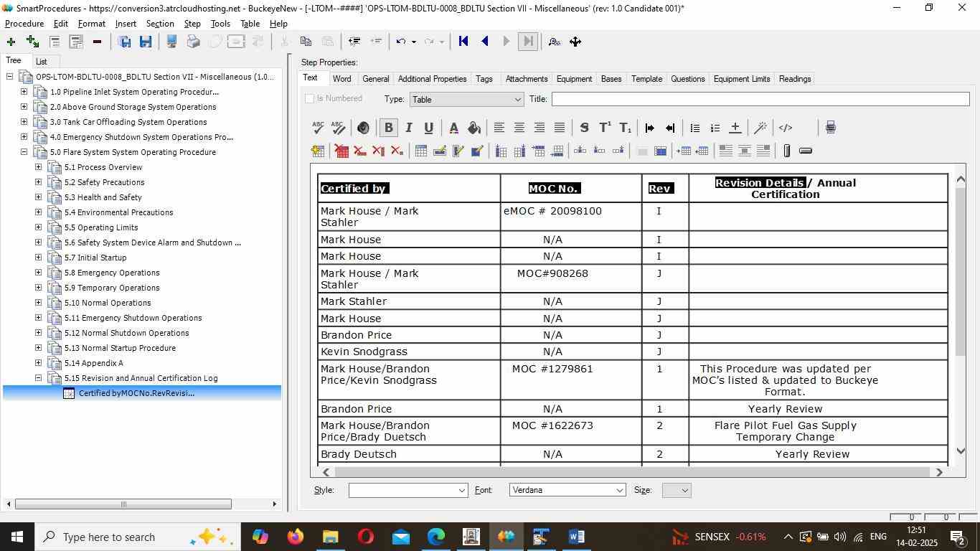Go to first step navigation icon
The width and height of the screenshot is (980, 551).
[463, 42]
